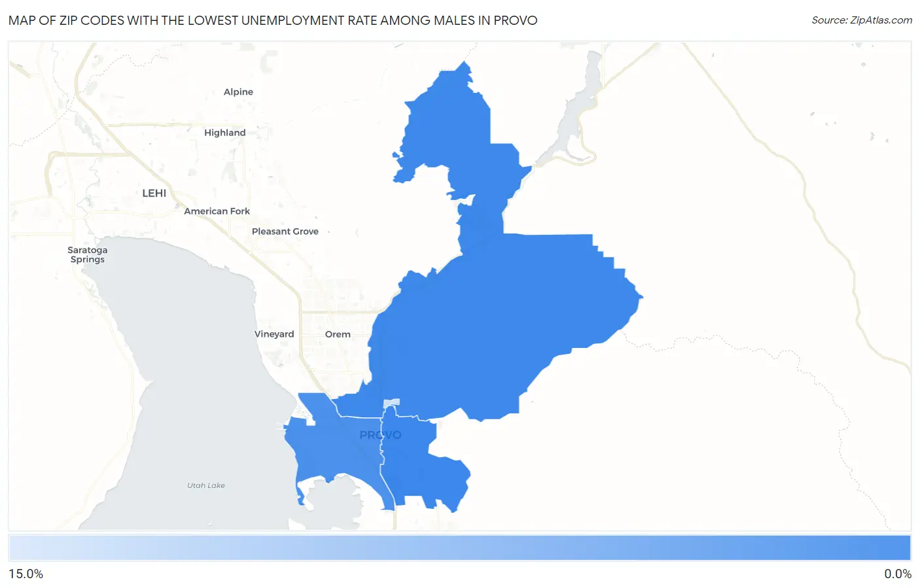Select the American Fork map label

(217, 211)
